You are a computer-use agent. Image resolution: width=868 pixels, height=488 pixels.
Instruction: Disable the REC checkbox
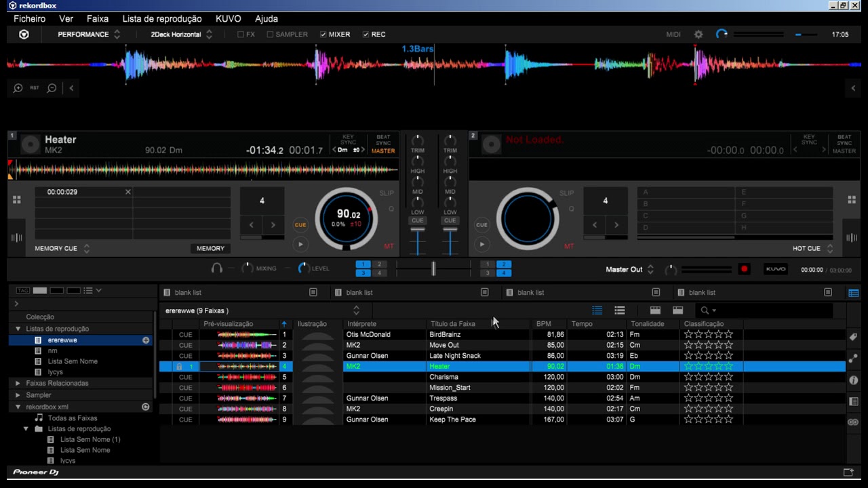(x=366, y=35)
